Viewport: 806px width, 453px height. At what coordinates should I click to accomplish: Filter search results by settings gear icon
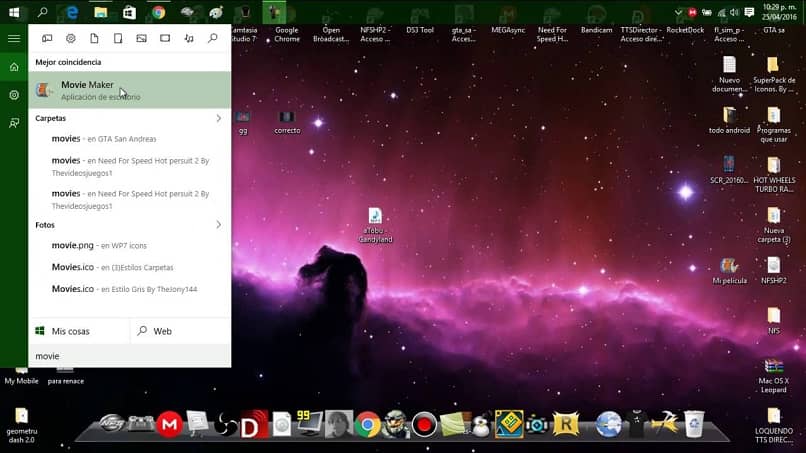tap(71, 39)
